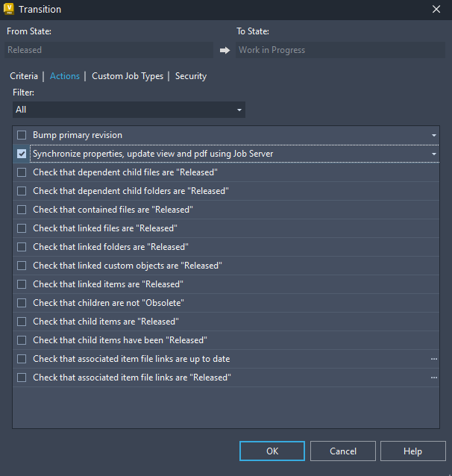The image size is (452, 476).
Task: Open the Filter dropdown showing All
Action: pyautogui.click(x=129, y=110)
